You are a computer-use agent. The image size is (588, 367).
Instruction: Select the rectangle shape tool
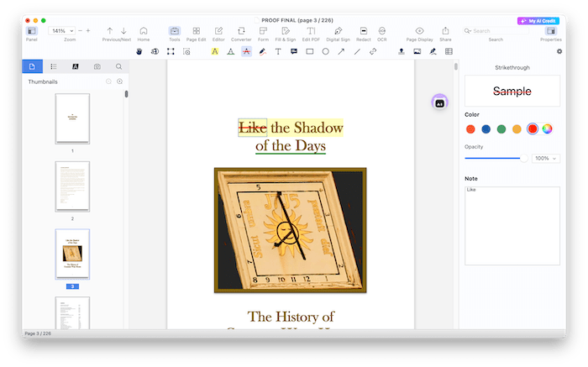click(310, 52)
